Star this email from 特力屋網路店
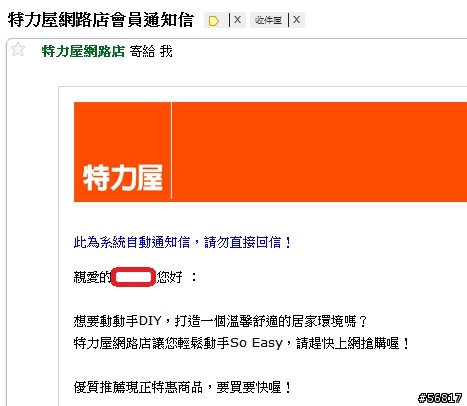This screenshot has height=406, width=467. pos(18,50)
